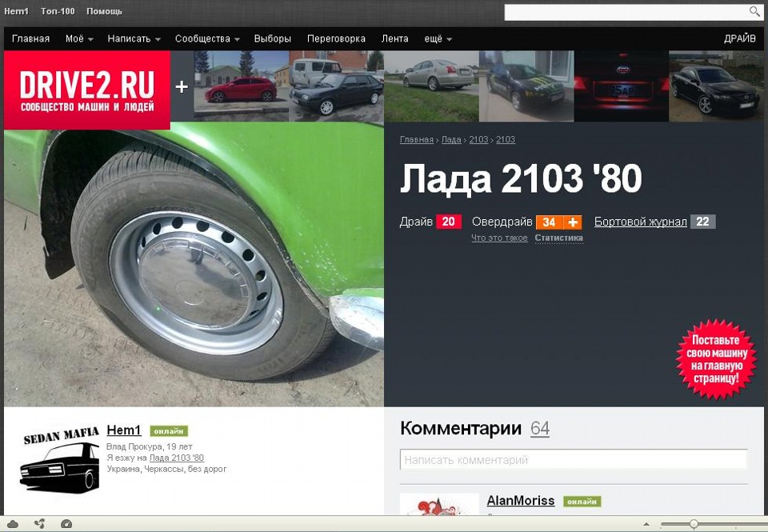Open the Переговорка menu item
This screenshot has width=768, height=532.
(336, 38)
